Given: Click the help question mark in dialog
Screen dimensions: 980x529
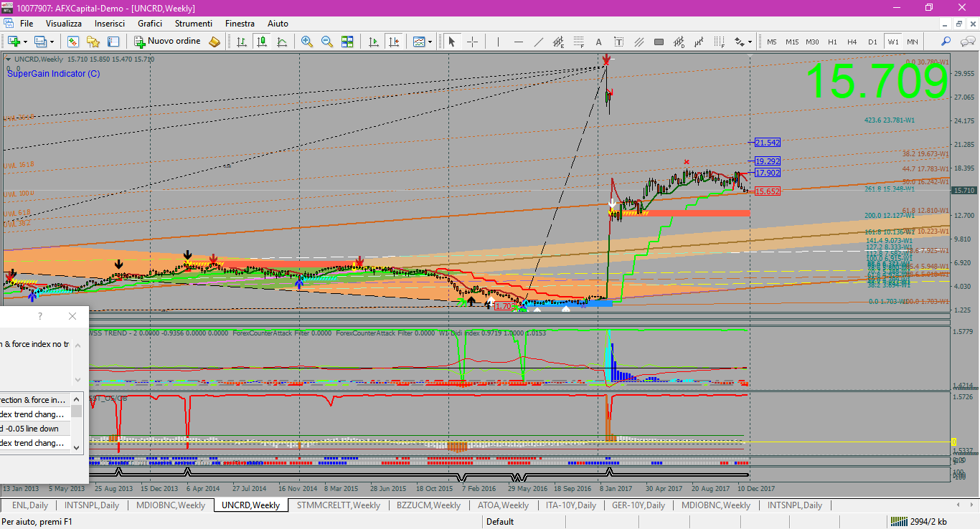Looking at the screenshot, I should (x=40, y=316).
